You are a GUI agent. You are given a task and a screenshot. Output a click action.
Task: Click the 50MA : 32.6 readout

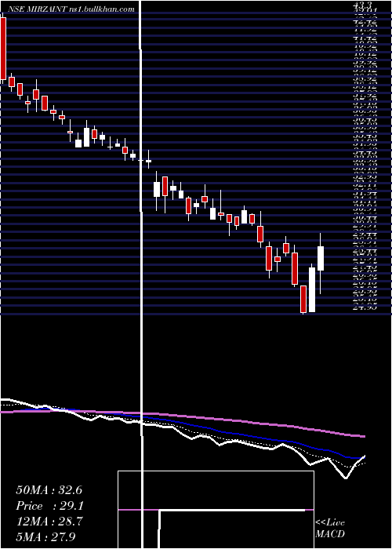[49, 490]
